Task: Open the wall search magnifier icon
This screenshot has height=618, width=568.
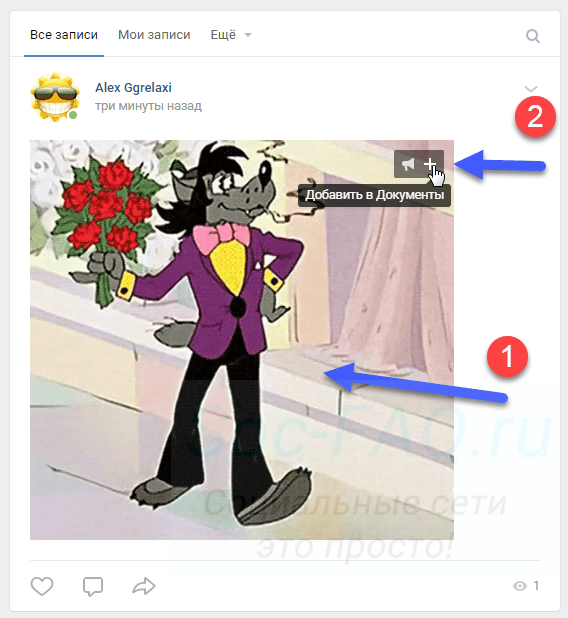Action: tap(533, 36)
